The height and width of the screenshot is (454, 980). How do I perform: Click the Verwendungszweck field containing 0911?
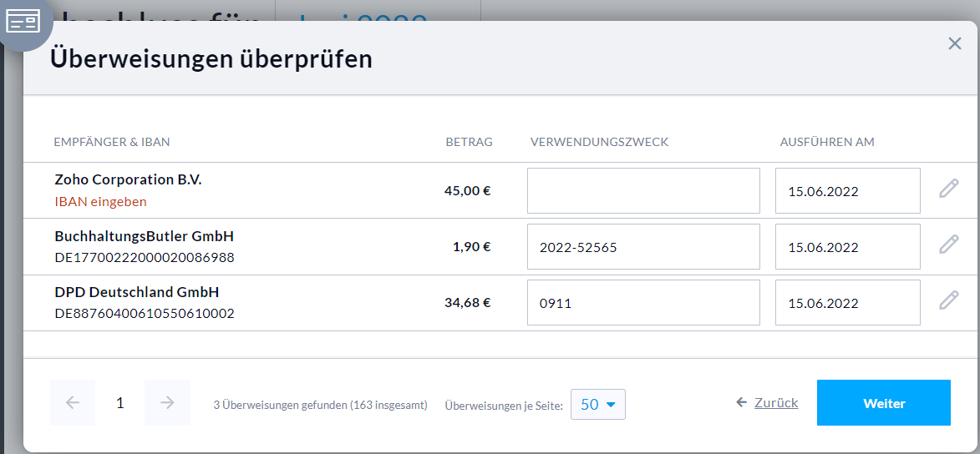(643, 303)
